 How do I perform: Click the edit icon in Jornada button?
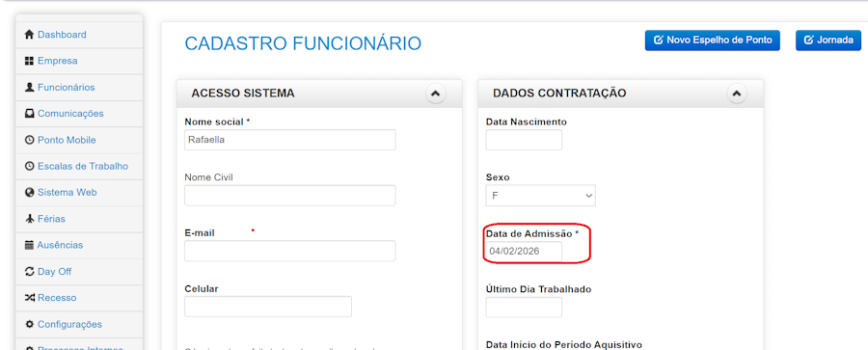pyautogui.click(x=809, y=40)
